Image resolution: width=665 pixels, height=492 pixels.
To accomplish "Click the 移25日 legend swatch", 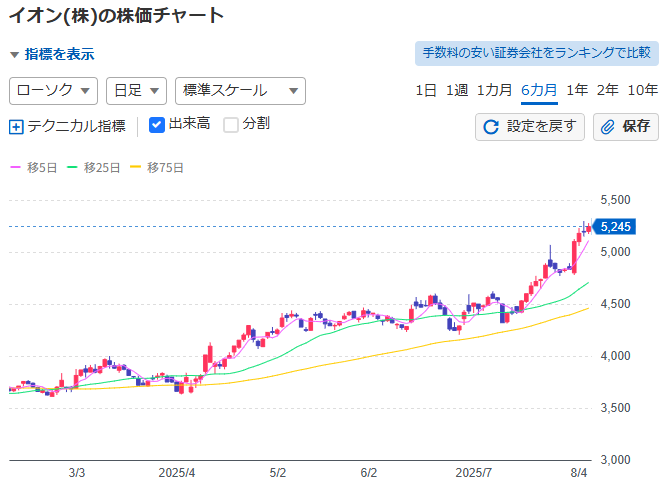I will tap(72, 167).
